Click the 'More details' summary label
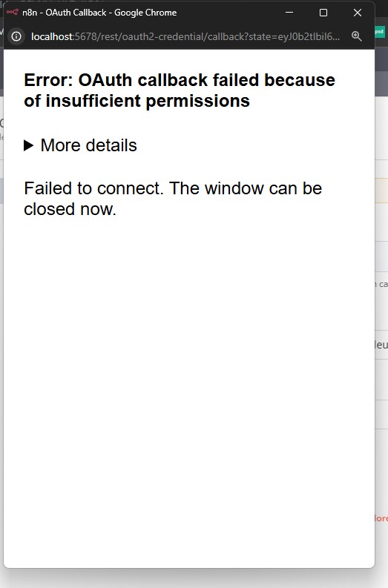The width and height of the screenshot is (388, 588). 88,145
